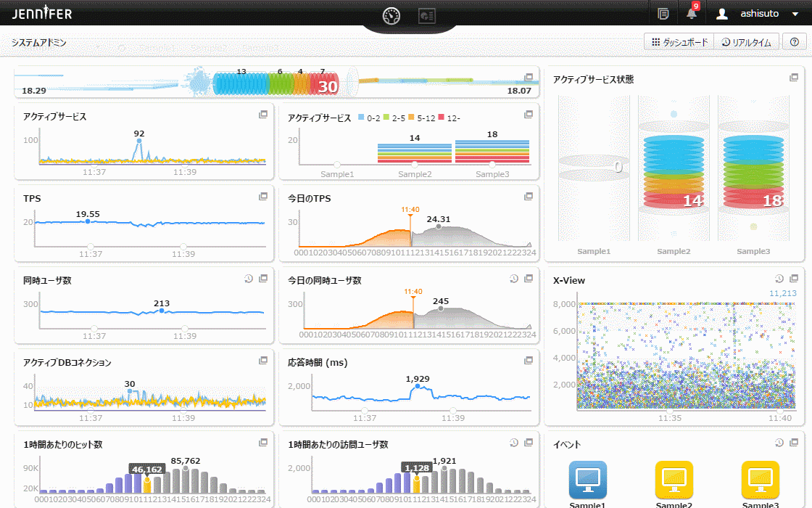Select the blue Sample1 event icon
Screen dimensions: 812x508
(587, 480)
